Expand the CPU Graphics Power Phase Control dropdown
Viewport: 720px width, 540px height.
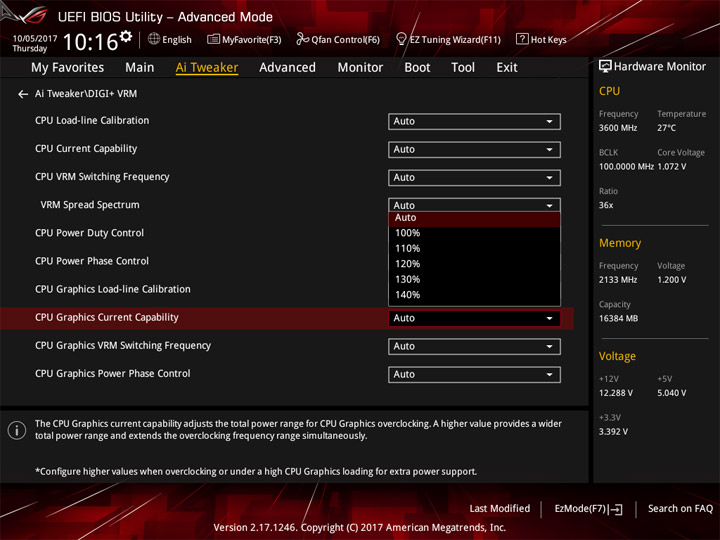tap(474, 375)
